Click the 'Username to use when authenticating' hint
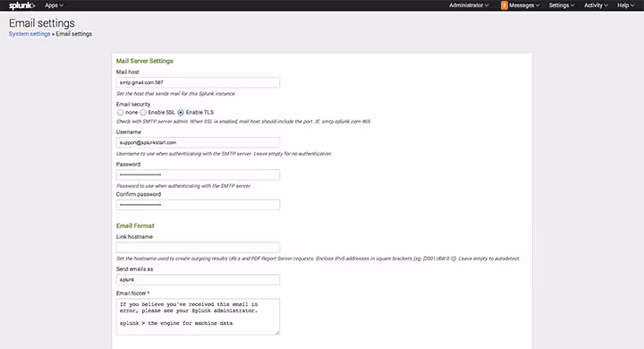644x349 pixels. pos(224,154)
